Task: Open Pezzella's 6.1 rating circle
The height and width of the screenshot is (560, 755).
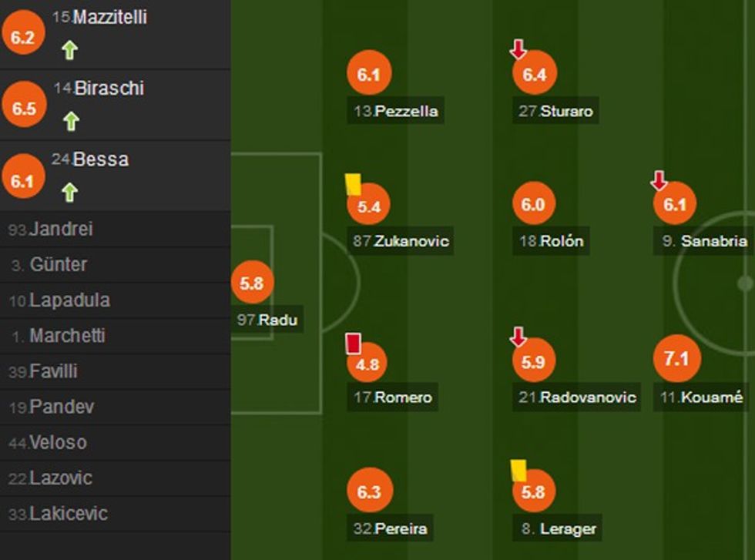Action: 369,73
